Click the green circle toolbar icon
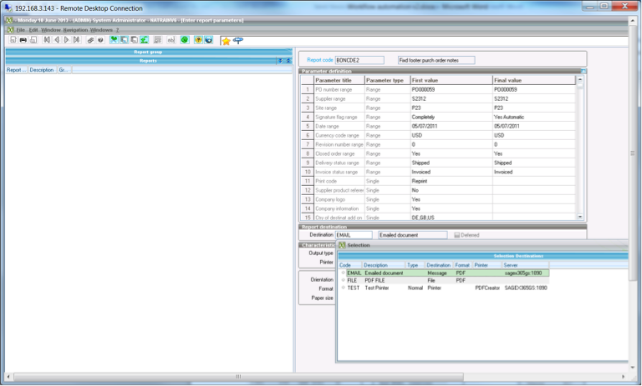 (185, 40)
